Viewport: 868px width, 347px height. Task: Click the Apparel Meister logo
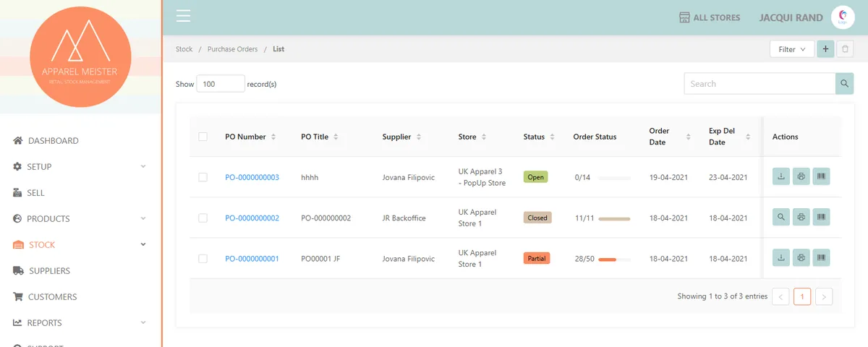point(80,57)
